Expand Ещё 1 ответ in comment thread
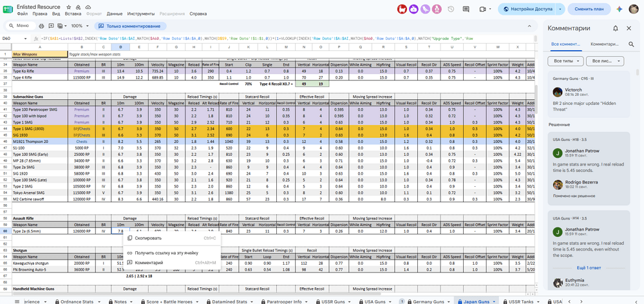 (589, 268)
